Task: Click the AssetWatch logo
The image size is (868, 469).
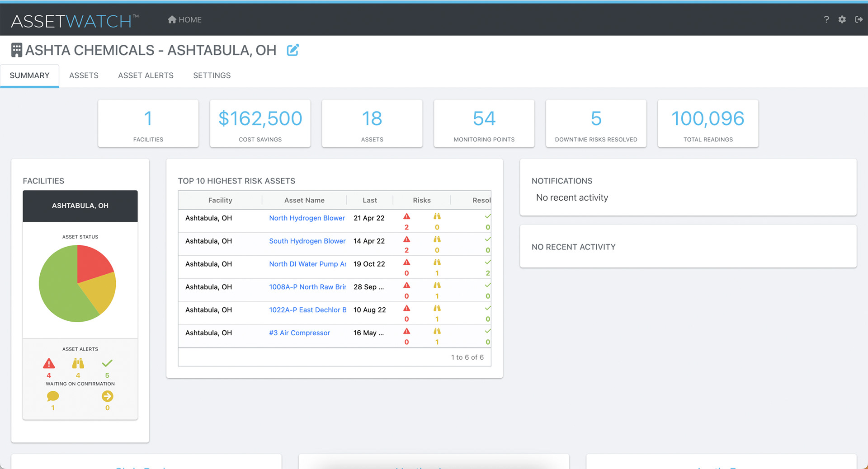Action: coord(75,21)
